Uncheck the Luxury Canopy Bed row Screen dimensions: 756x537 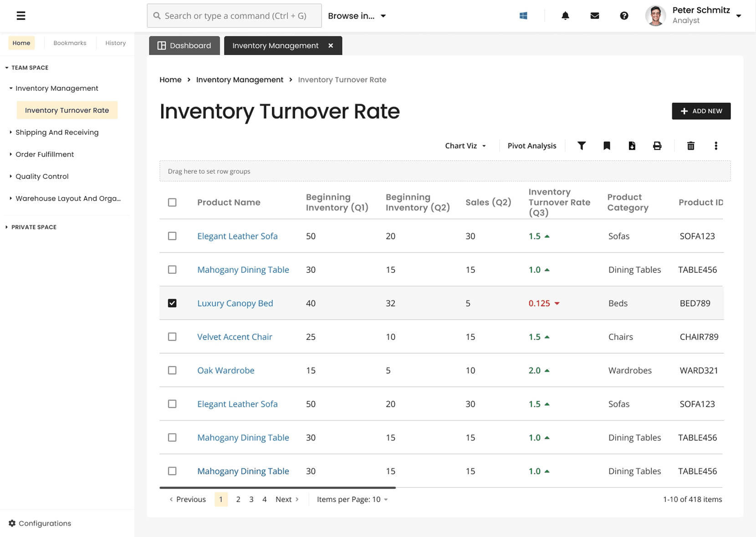172,303
